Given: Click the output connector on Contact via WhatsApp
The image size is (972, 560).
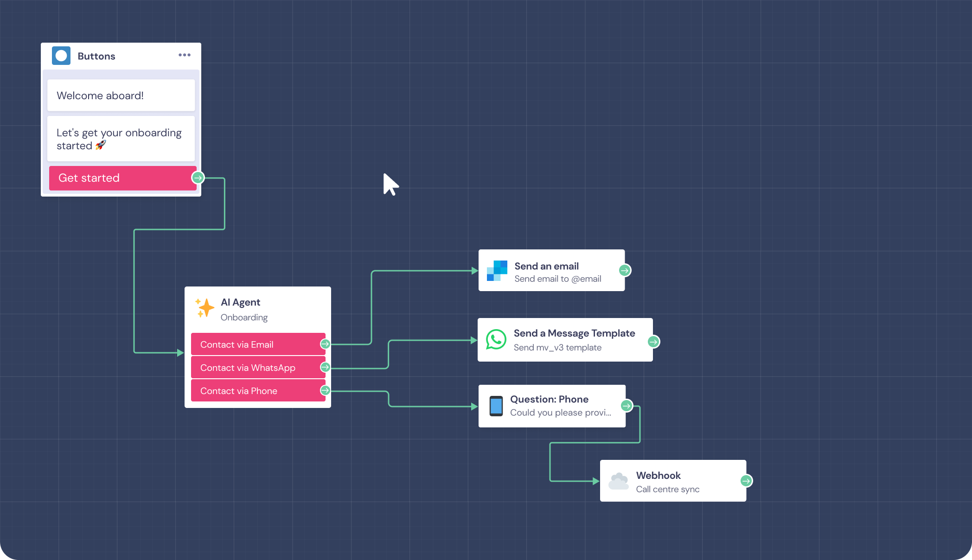Looking at the screenshot, I should 325,367.
